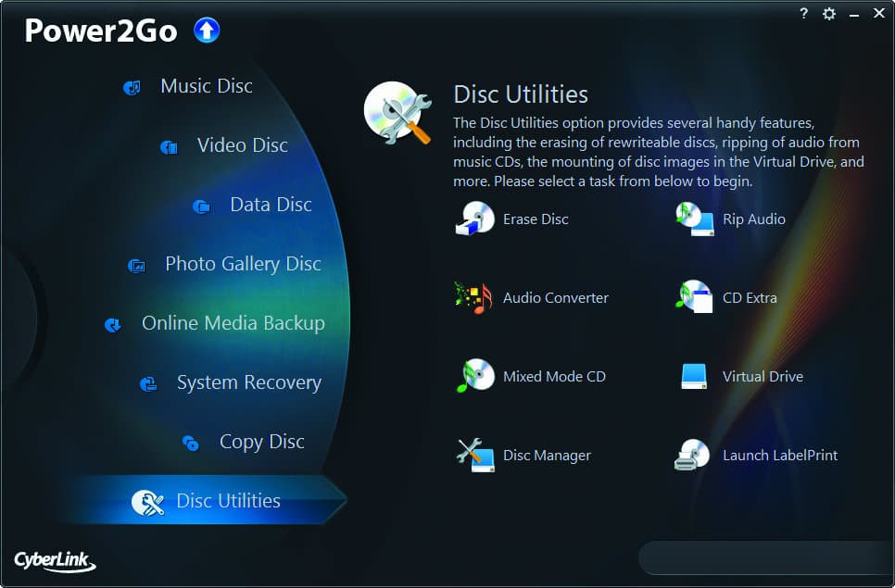The width and height of the screenshot is (895, 588).
Task: Choose Data Disc from the menu
Action: coord(271,205)
